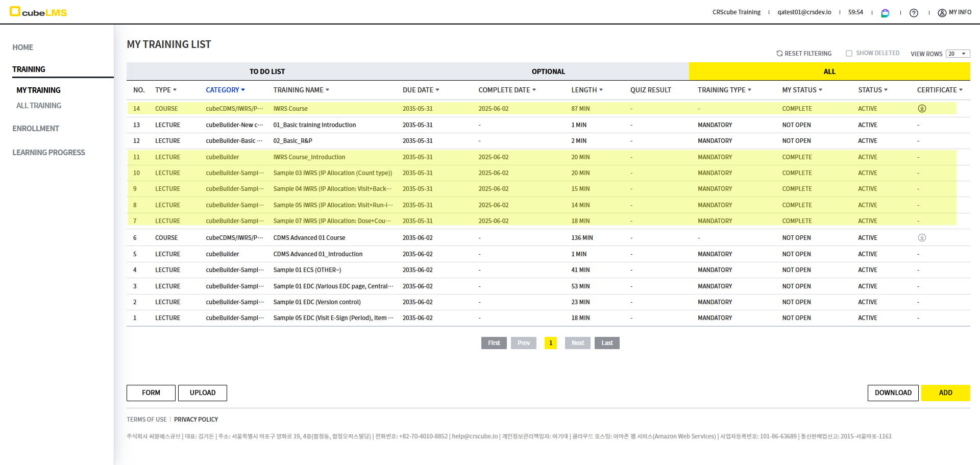The width and height of the screenshot is (980, 465).
Task: Click the cubeLMS logo
Action: pyautogui.click(x=39, y=12)
